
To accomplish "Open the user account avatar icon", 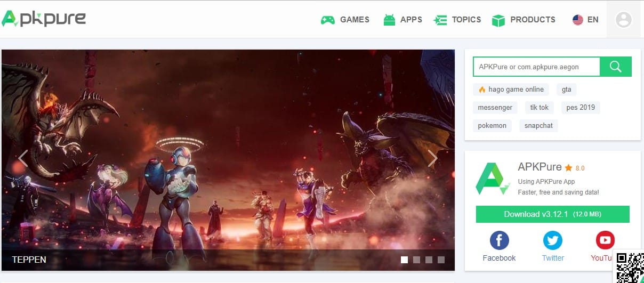I will click(624, 20).
